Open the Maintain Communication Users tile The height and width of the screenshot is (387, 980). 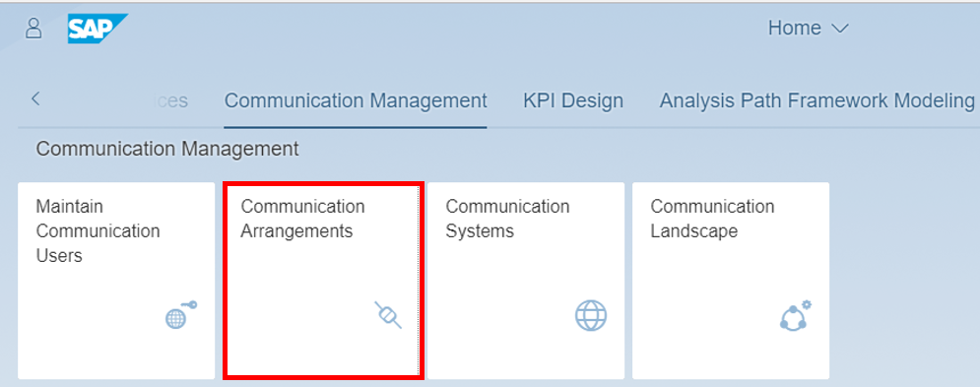116,281
